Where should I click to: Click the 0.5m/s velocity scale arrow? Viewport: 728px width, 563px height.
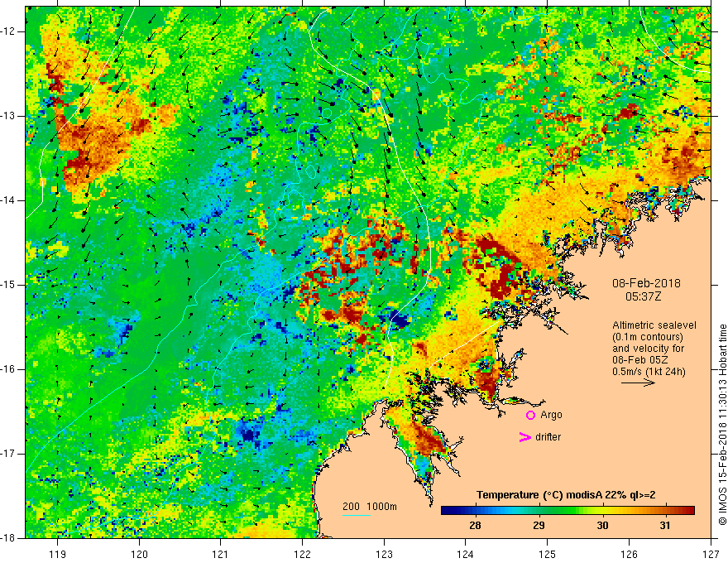pyautogui.click(x=638, y=383)
